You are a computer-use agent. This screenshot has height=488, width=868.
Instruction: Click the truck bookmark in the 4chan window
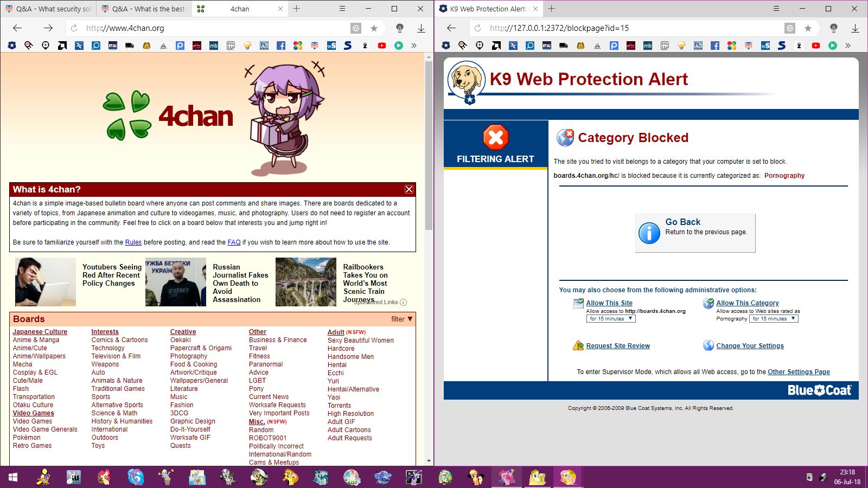[130, 46]
